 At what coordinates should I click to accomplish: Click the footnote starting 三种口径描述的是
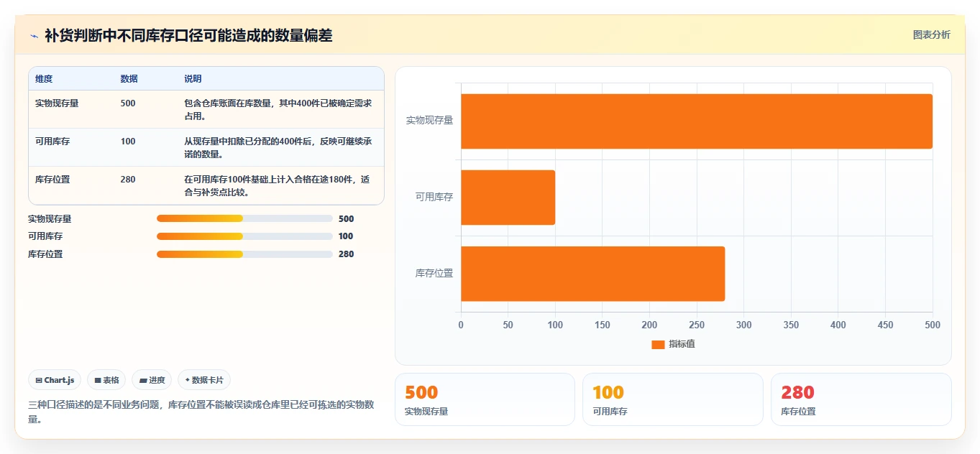[201, 412]
